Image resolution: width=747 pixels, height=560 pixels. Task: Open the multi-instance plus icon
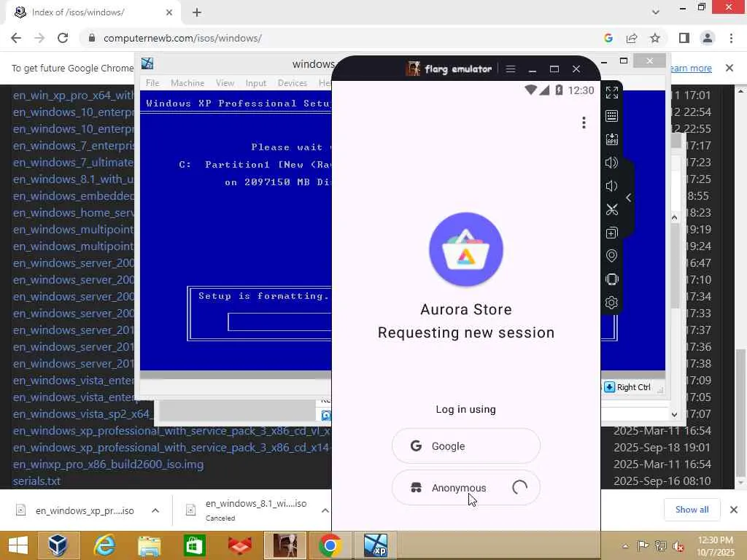(612, 233)
